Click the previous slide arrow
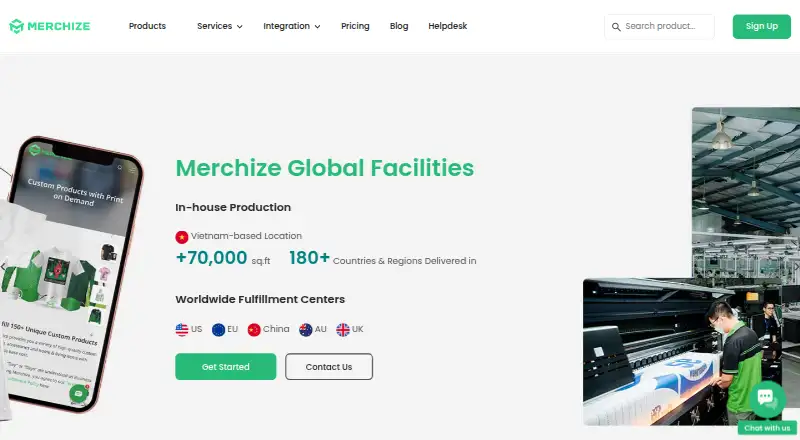This screenshot has height=440, width=800. pyautogui.click(x=4, y=266)
